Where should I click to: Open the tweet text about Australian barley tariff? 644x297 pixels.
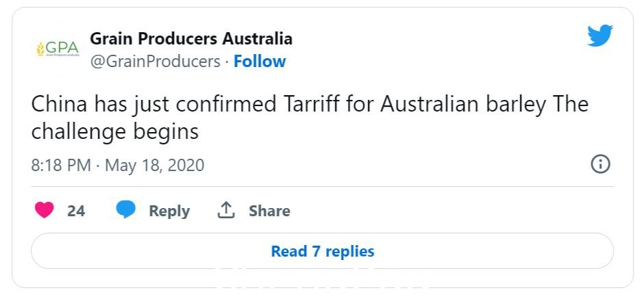coord(310,118)
